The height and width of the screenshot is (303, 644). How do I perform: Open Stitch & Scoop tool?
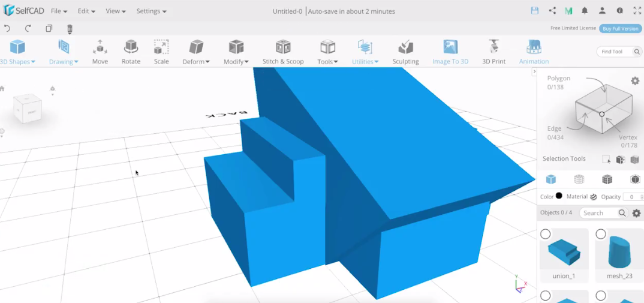pos(283,52)
